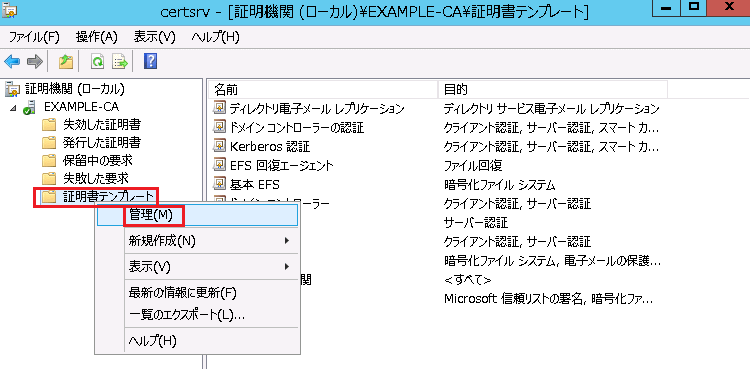Click the 基本 EFS template icon
The width and height of the screenshot is (750, 369).
point(219,184)
